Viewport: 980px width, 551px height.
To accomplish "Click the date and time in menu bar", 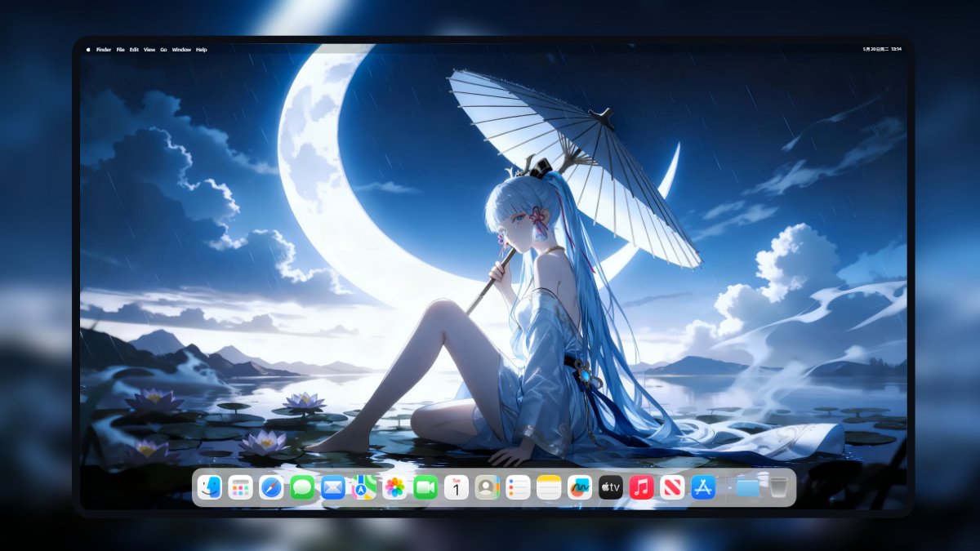I will [x=882, y=50].
